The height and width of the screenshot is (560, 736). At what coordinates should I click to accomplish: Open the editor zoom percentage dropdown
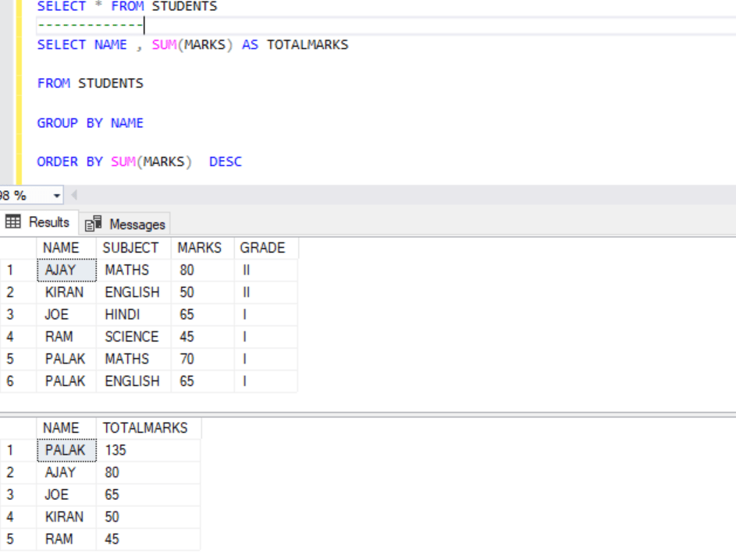(x=55, y=194)
